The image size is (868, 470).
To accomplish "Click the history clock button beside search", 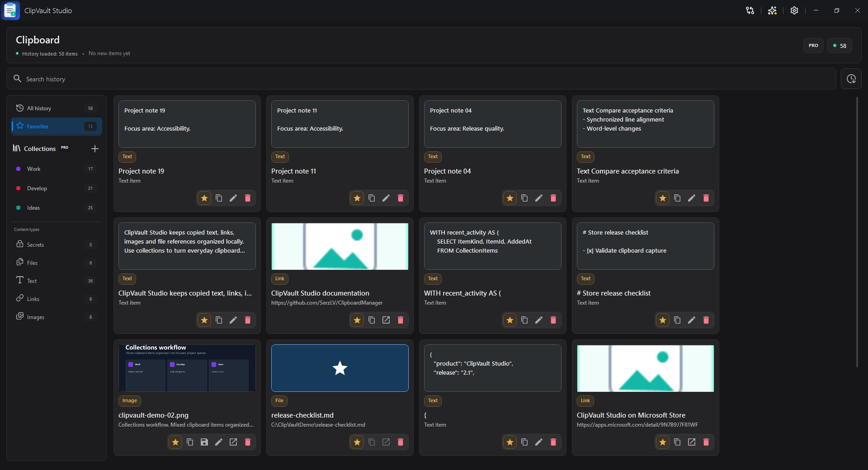I will 851,79.
